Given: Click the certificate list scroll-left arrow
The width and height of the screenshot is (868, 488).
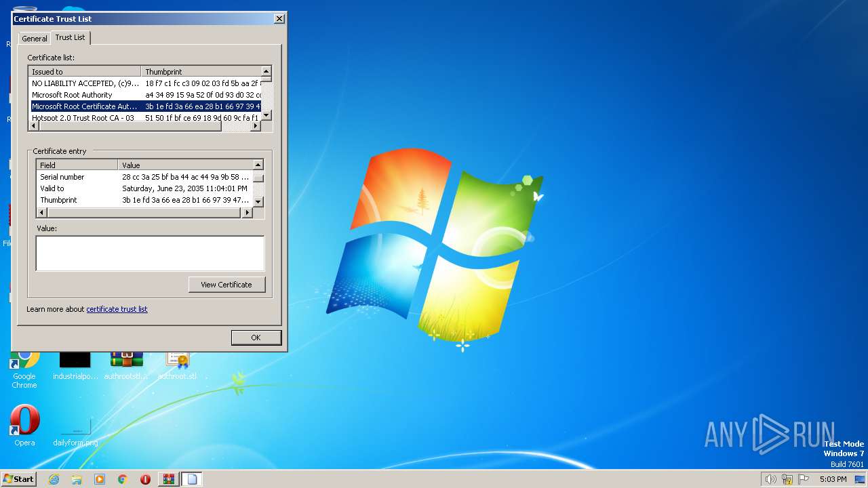Looking at the screenshot, I should tap(34, 126).
